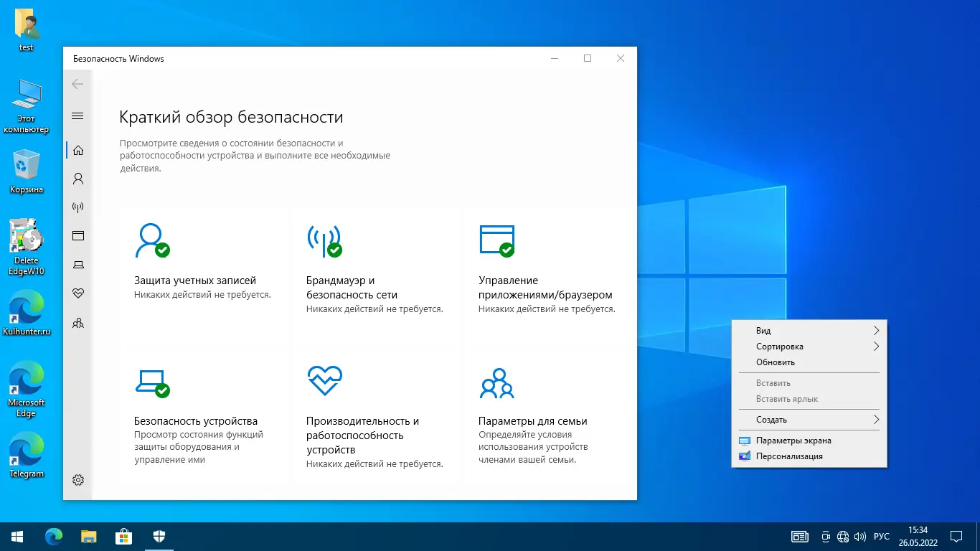Open the clock showing 15:34
This screenshot has width=980, height=551.
918,536
